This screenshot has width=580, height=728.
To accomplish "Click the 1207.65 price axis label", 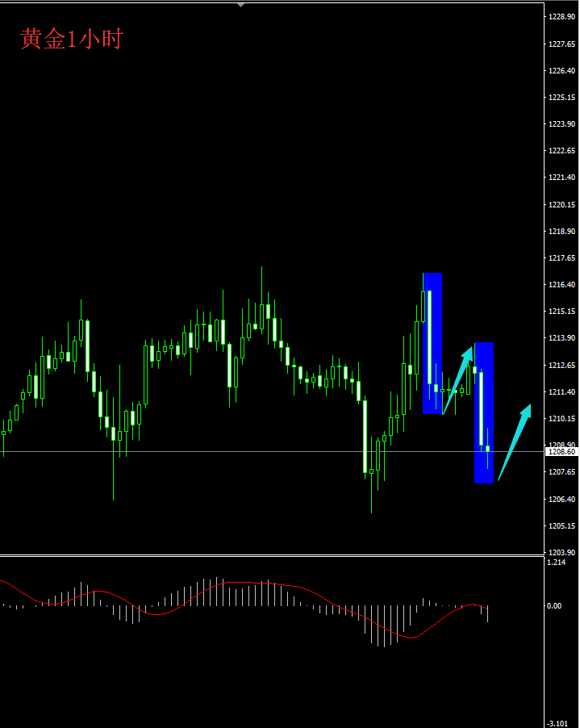I will pos(562,471).
